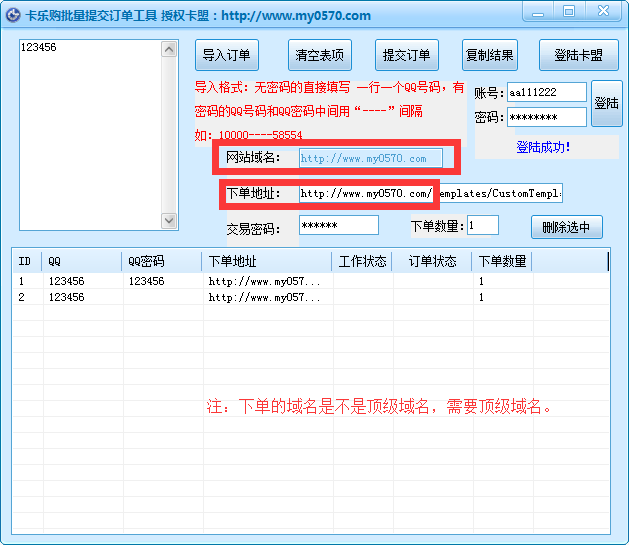Screen dimensions: 629x545
Task: Focus the 交易密码 transaction password field
Action: click(338, 225)
